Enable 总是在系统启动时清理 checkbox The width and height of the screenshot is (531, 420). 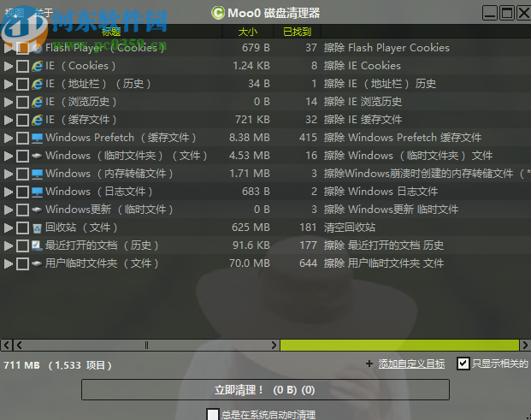[x=213, y=415]
